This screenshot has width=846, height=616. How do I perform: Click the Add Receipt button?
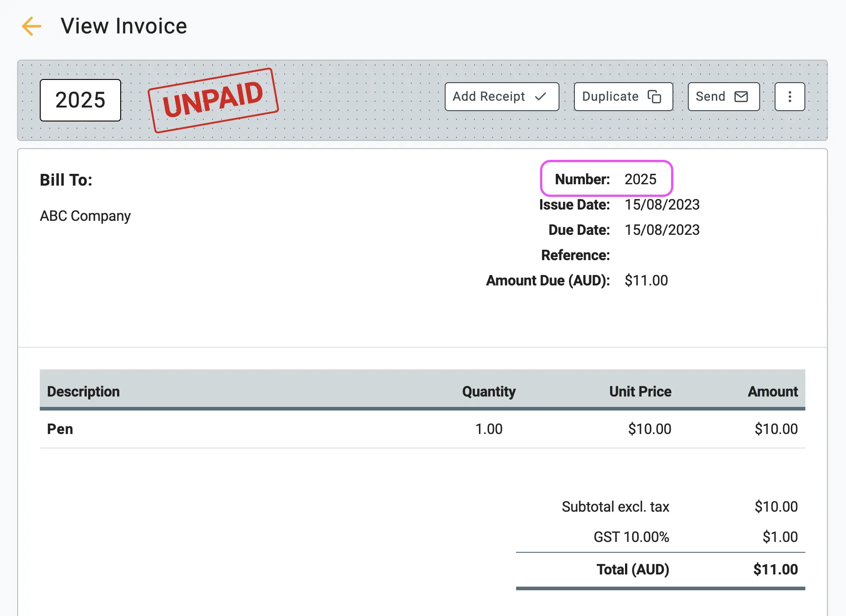pos(502,97)
